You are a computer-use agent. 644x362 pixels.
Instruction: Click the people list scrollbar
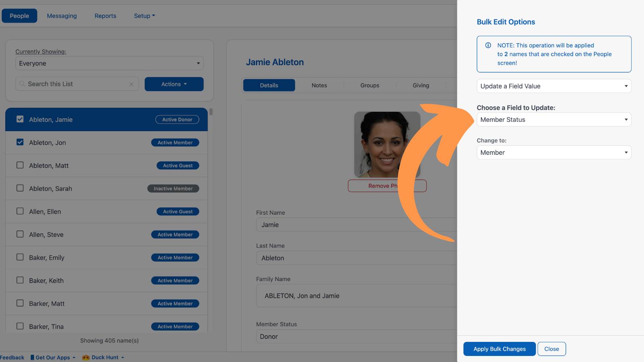coord(211,112)
